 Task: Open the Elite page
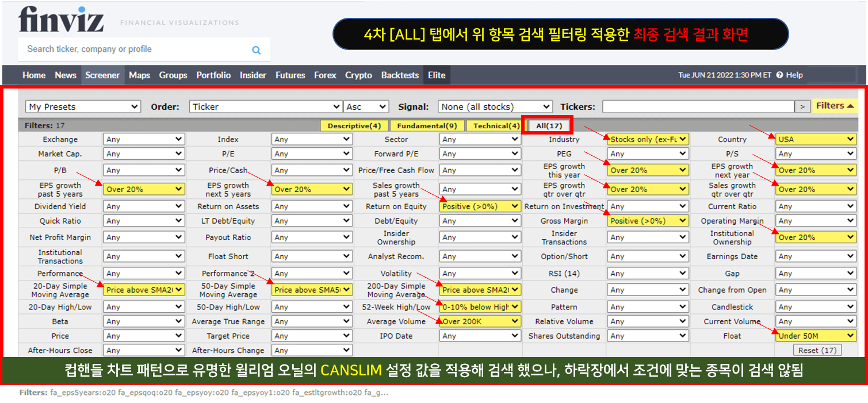click(x=437, y=75)
